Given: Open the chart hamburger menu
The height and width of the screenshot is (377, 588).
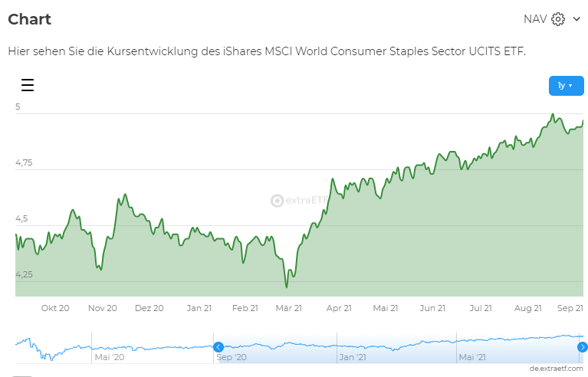Looking at the screenshot, I should (x=28, y=85).
